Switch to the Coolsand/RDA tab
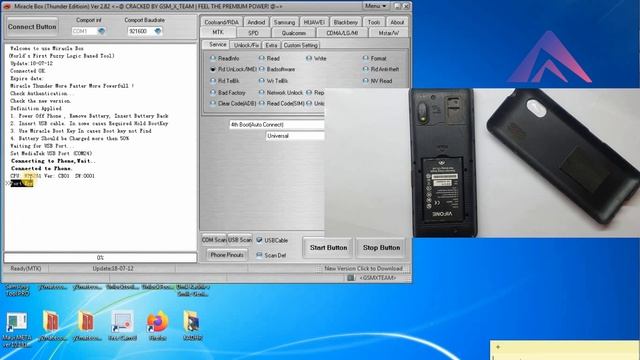 click(221, 22)
